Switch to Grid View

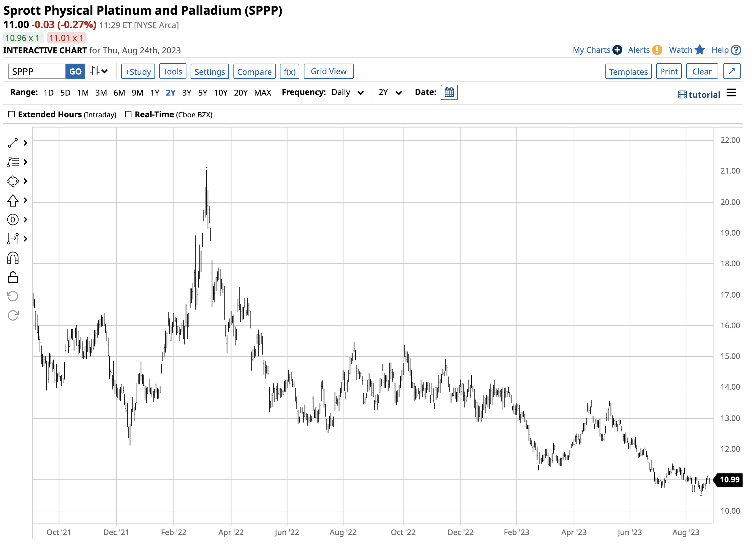pyautogui.click(x=329, y=71)
